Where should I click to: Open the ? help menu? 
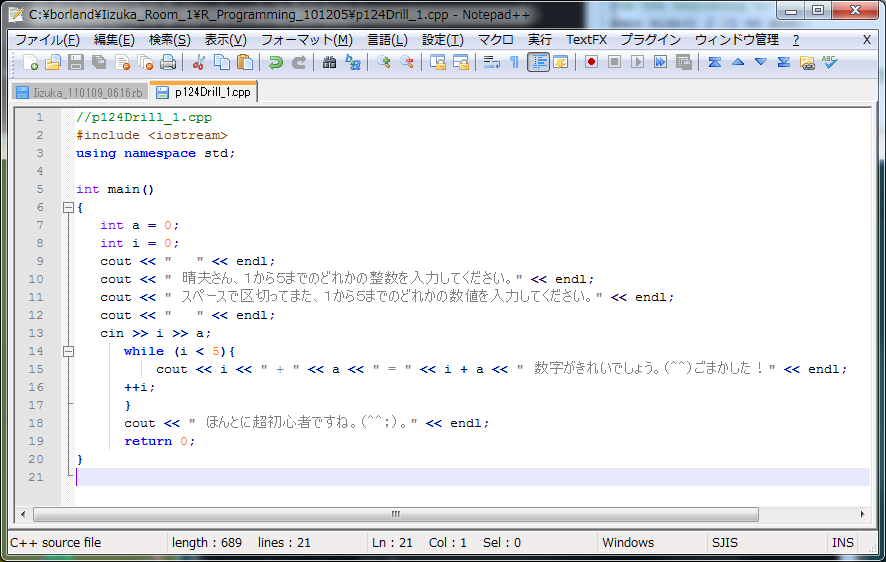[x=796, y=40]
